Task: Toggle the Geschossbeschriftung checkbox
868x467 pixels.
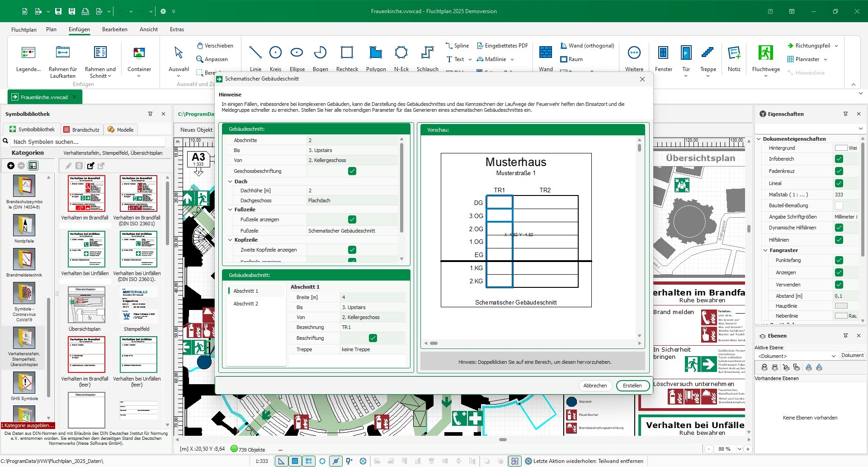Action: pos(352,171)
